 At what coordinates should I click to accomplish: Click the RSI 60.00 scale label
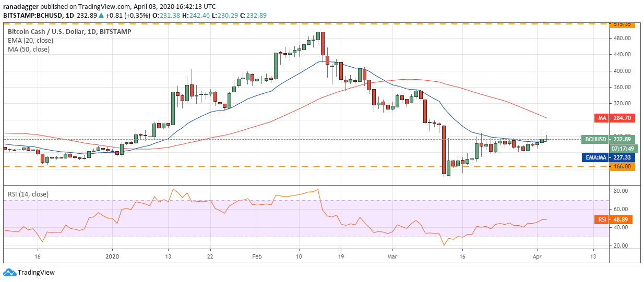point(621,210)
